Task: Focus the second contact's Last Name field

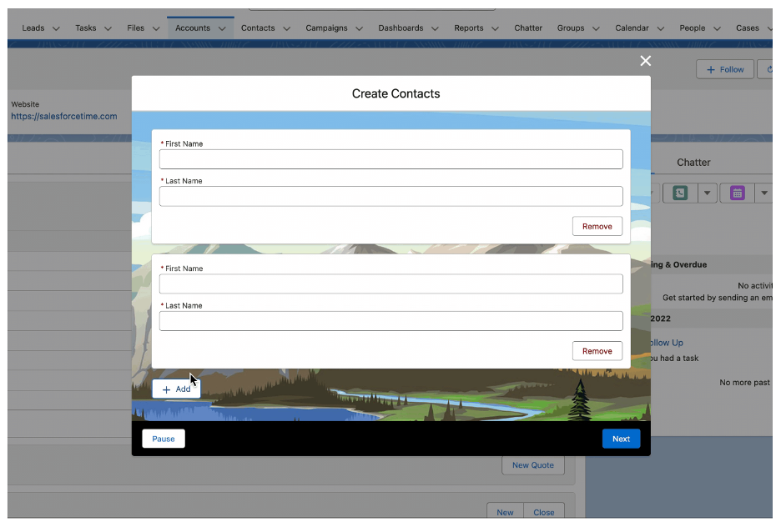Action: [390, 321]
